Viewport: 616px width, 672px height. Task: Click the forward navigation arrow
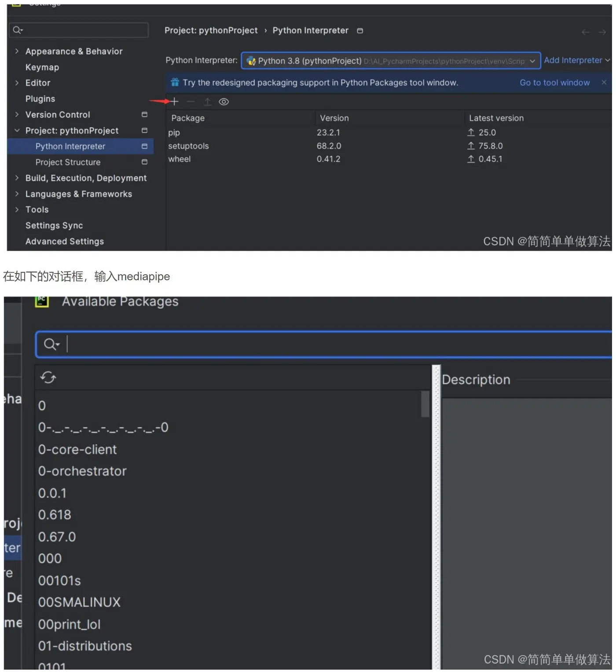tap(602, 32)
